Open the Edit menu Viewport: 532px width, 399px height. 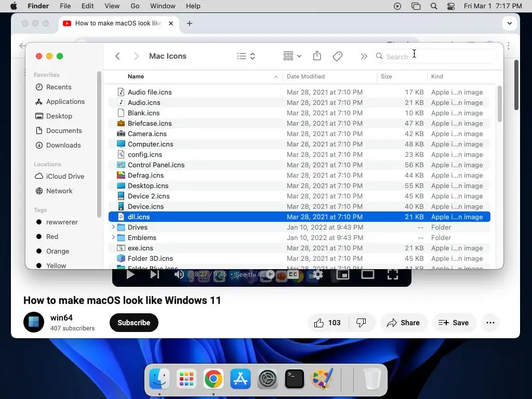click(x=87, y=6)
